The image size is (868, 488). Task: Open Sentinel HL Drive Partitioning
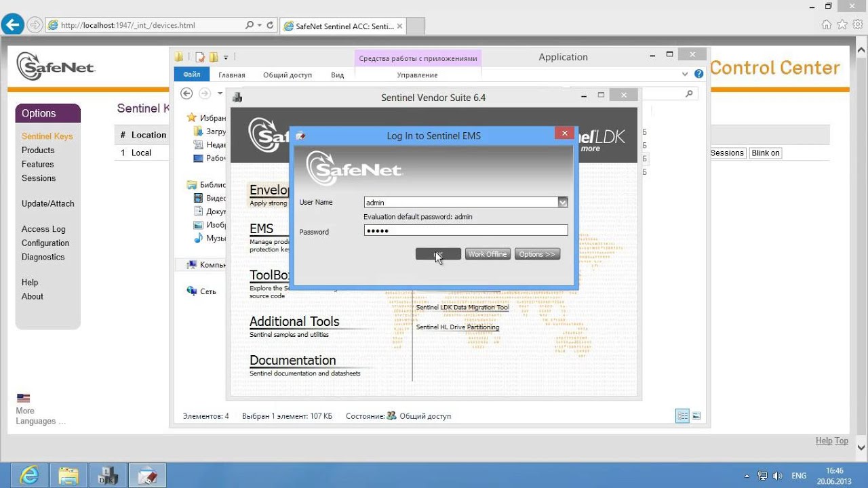pyautogui.click(x=458, y=327)
